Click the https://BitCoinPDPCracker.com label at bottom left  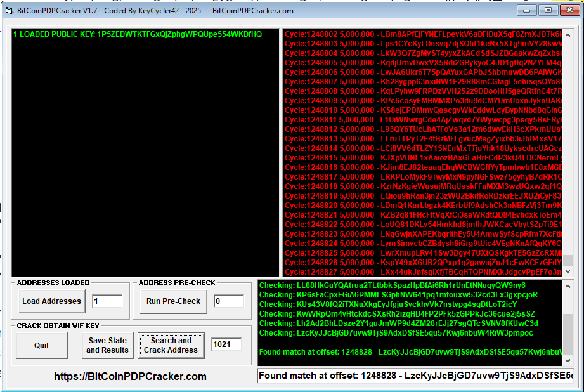pos(130,377)
